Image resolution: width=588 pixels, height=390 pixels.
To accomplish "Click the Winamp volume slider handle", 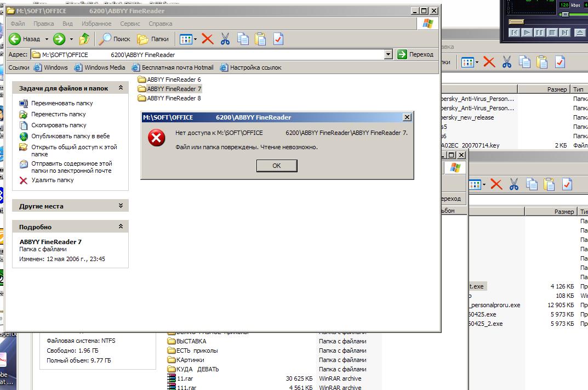I will tap(565, 14).
